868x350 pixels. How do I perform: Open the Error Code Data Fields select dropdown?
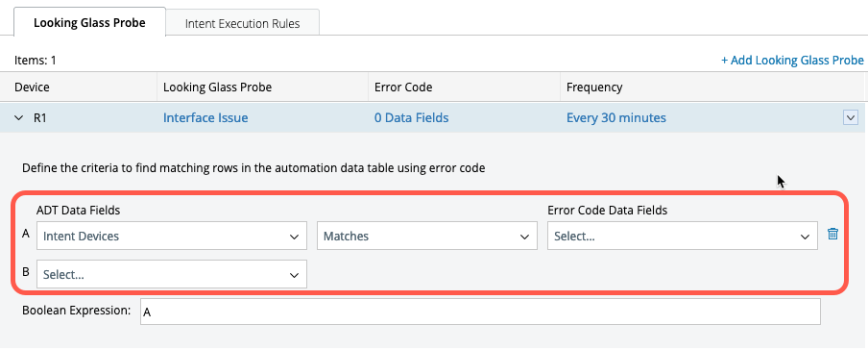pyautogui.click(x=682, y=236)
